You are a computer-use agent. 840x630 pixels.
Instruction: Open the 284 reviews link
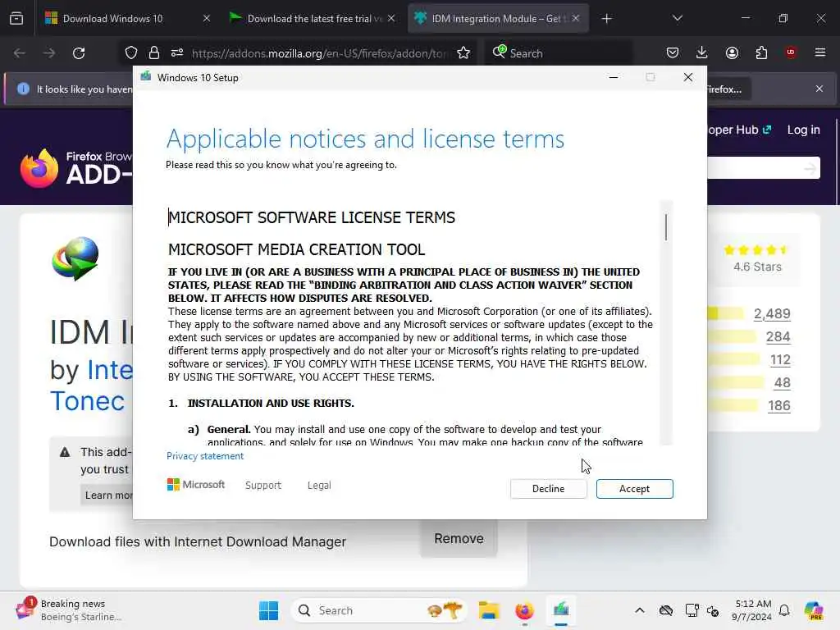pyautogui.click(x=778, y=336)
